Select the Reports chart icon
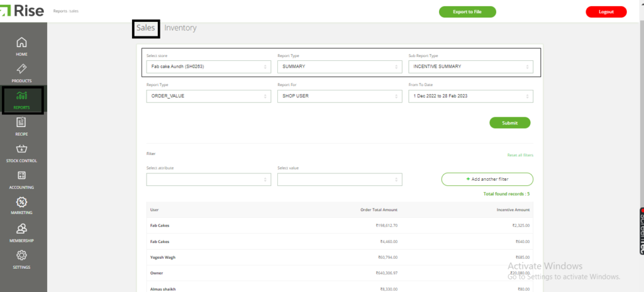The image size is (644, 292). (21, 96)
